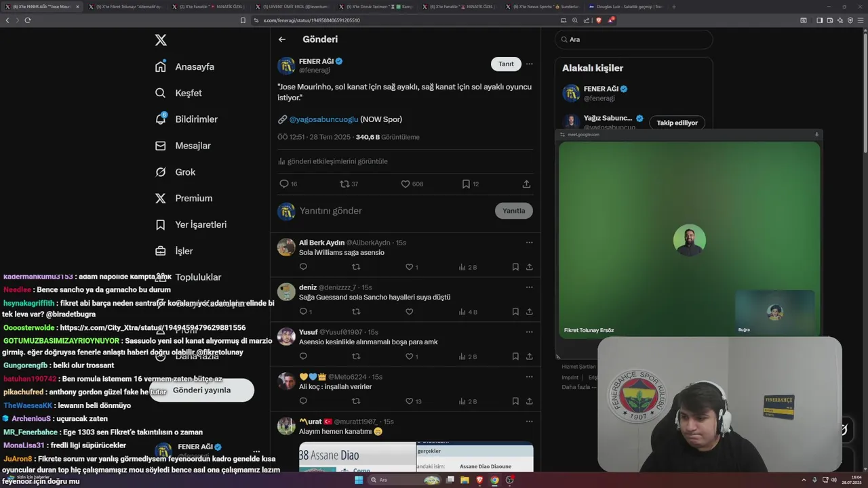Bookmark Ali Berk Aydın's reply
This screenshot has height=488, width=868.
pos(515,267)
